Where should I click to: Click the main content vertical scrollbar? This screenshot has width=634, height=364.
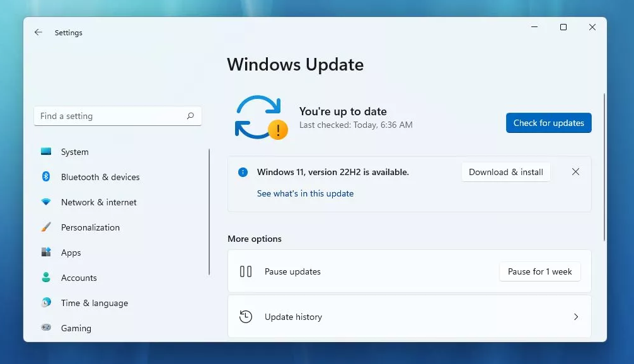tap(604, 167)
